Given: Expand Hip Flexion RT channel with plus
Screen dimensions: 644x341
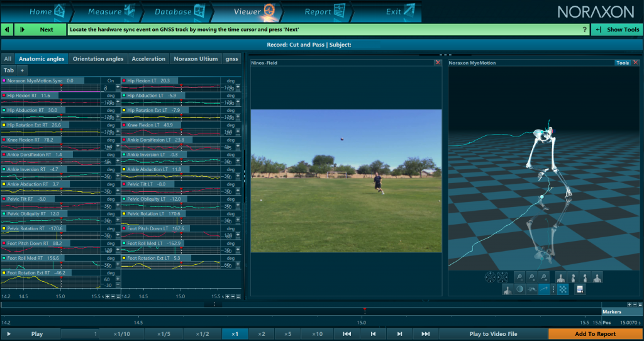Looking at the screenshot, I should (118, 101).
